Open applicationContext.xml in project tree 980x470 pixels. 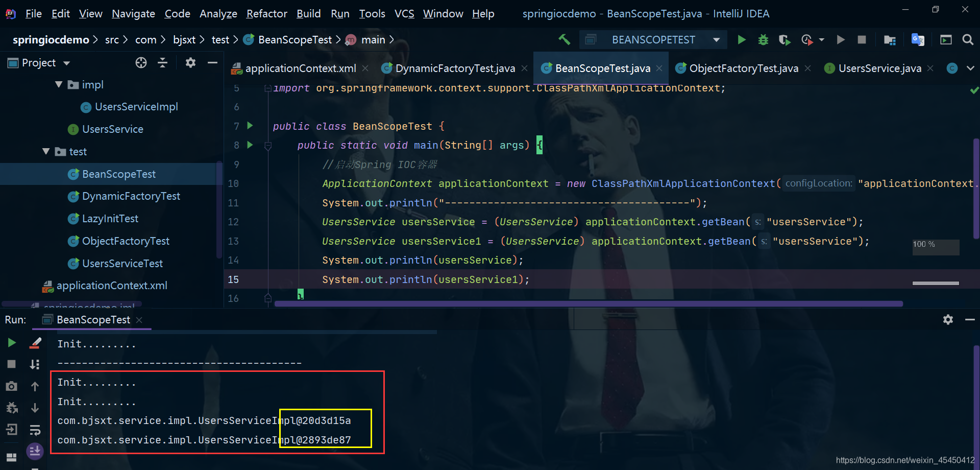coord(112,286)
